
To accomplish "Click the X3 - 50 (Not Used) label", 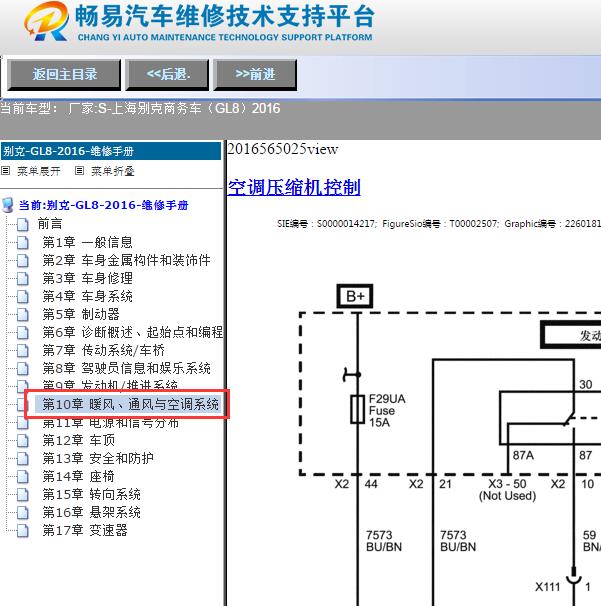I will (507, 490).
